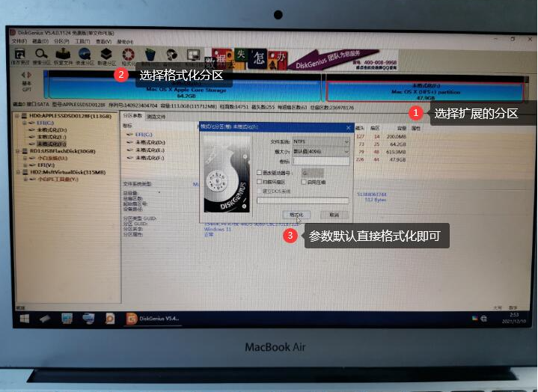The width and height of the screenshot is (538, 392).
Task: Open the Recover Files toolbar tool
Action: [63, 55]
